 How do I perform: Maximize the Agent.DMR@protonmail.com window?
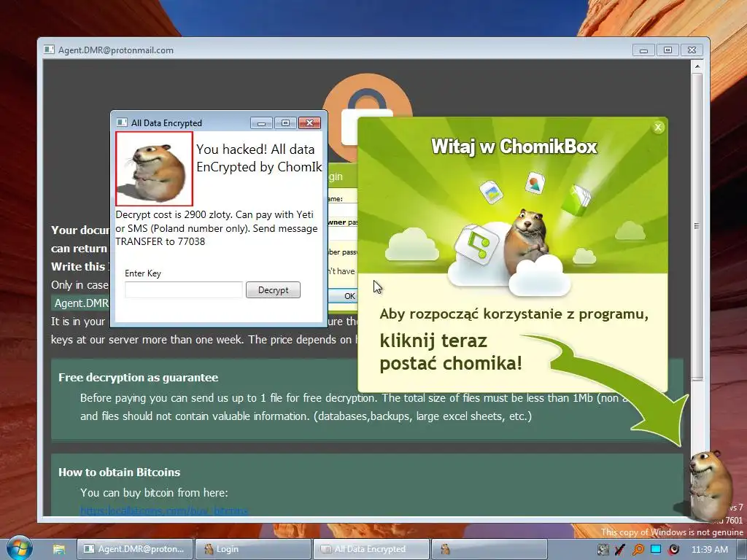click(668, 50)
